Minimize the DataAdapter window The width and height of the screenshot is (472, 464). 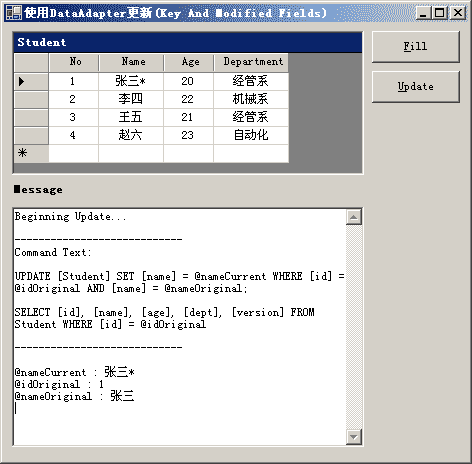(423, 13)
